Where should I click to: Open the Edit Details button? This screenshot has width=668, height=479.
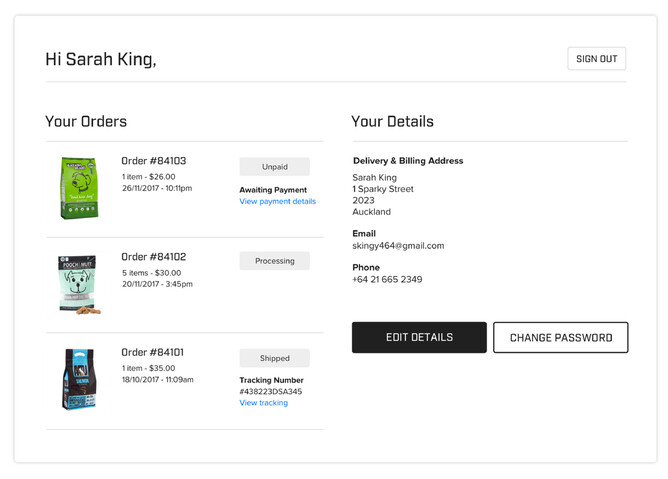tap(419, 338)
